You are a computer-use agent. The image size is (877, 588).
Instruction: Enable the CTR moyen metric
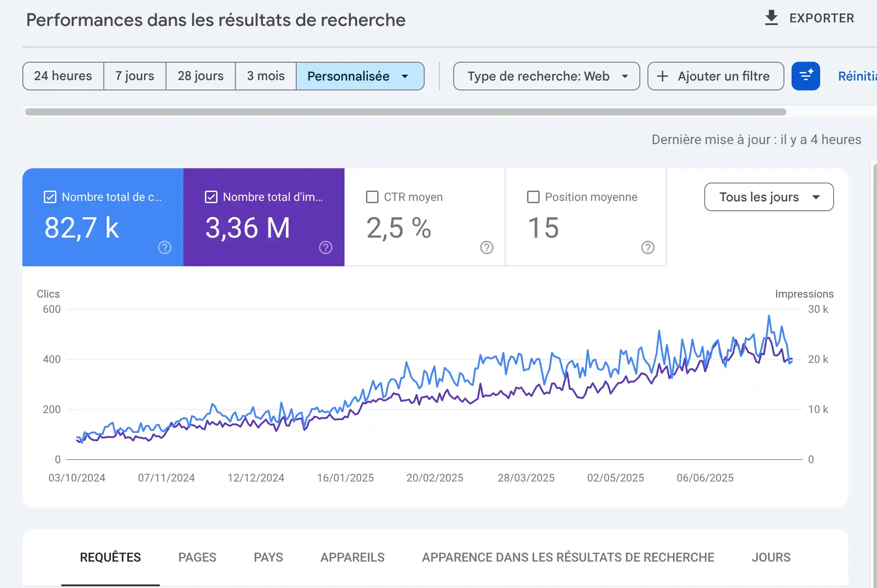pos(372,196)
